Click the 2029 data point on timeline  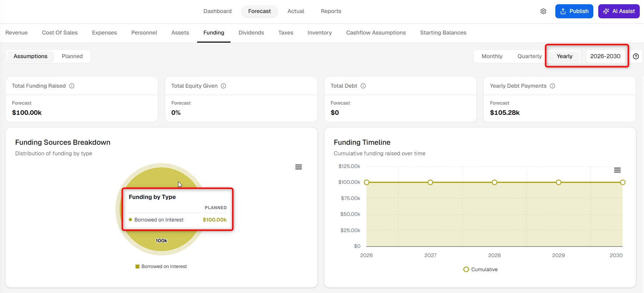(558, 182)
